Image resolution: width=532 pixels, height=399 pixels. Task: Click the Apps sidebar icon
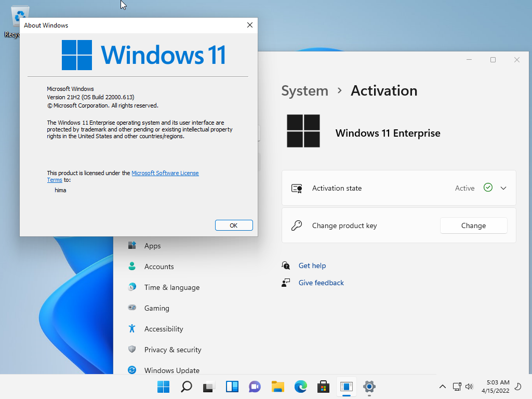pyautogui.click(x=132, y=245)
